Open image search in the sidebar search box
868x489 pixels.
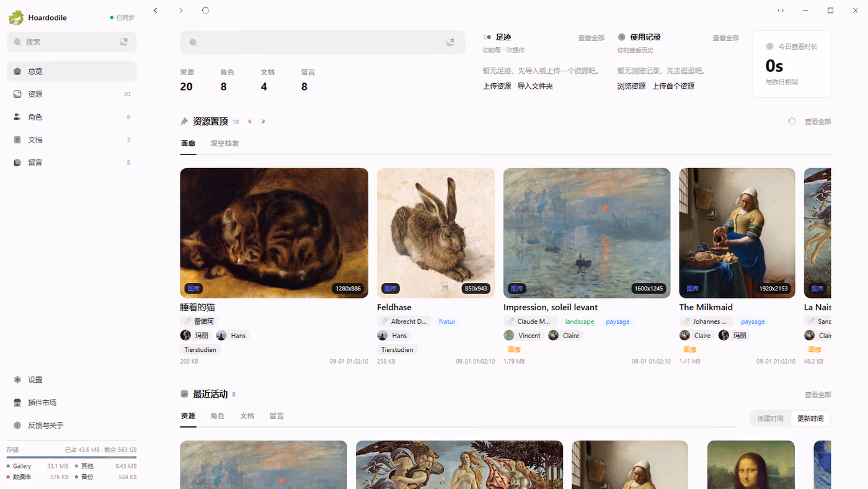tap(124, 42)
